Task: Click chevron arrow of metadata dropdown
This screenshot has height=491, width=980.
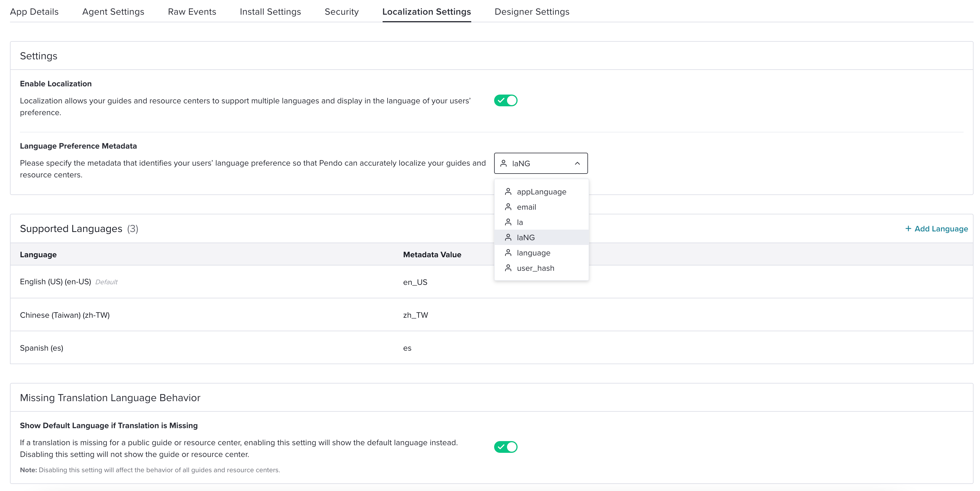Action: pyautogui.click(x=577, y=164)
